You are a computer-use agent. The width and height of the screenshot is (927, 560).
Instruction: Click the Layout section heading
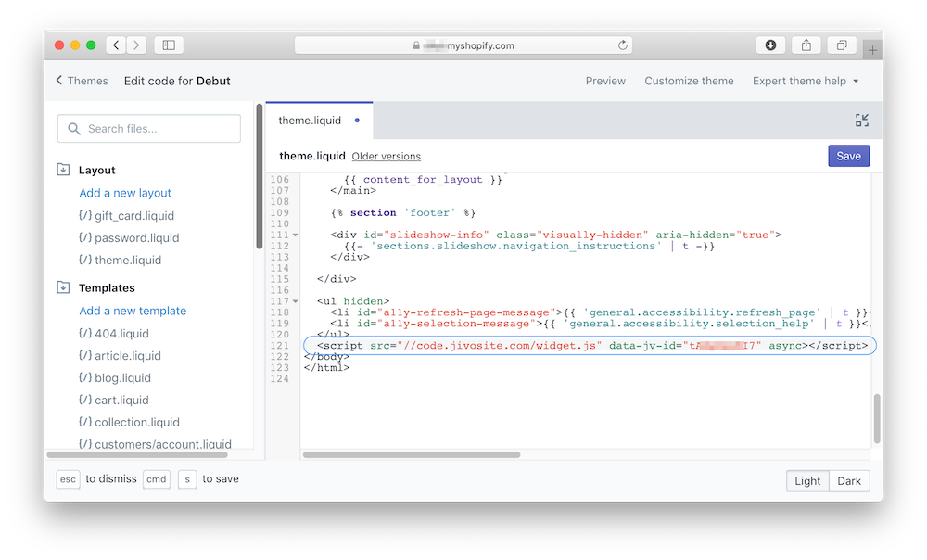pyautogui.click(x=97, y=171)
